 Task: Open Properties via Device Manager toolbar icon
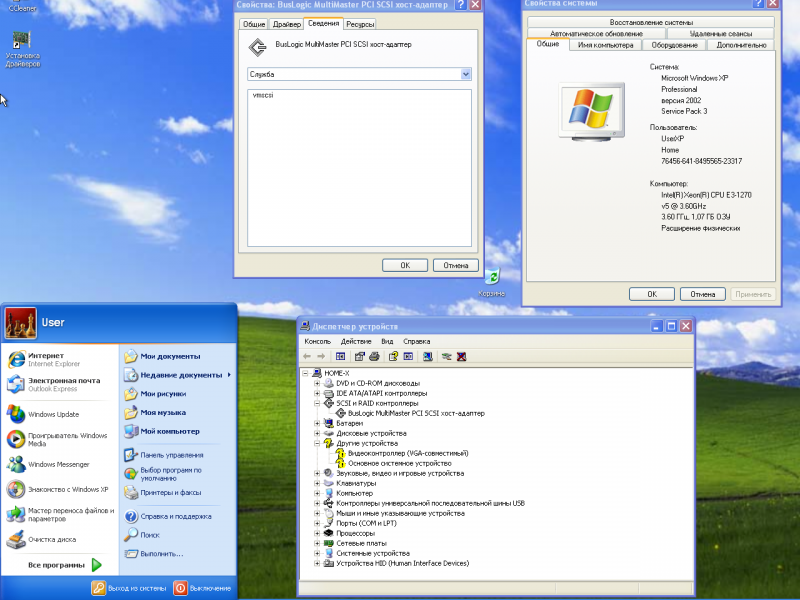[360, 357]
